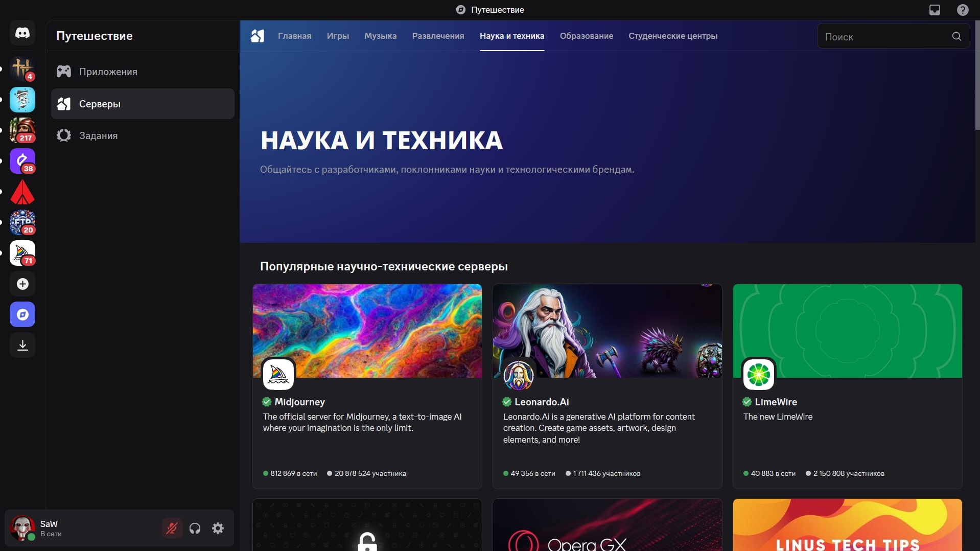Open LimeWire server card banner

point(847,331)
